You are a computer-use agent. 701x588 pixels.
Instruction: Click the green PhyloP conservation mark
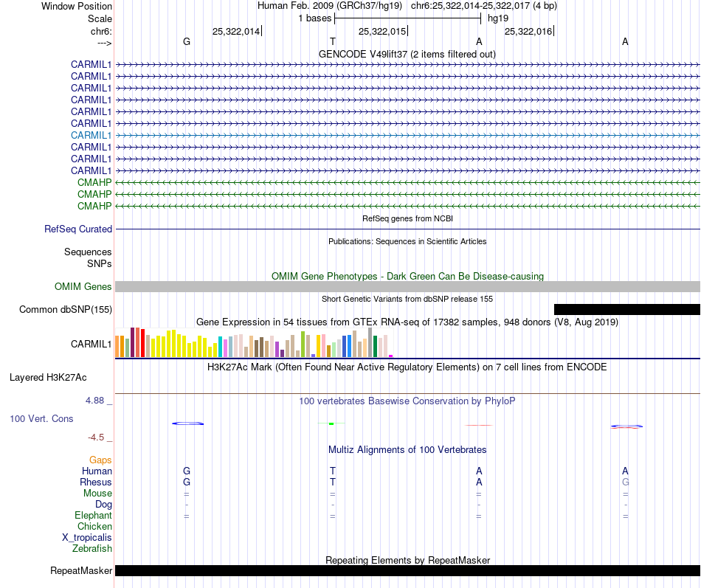(x=331, y=423)
